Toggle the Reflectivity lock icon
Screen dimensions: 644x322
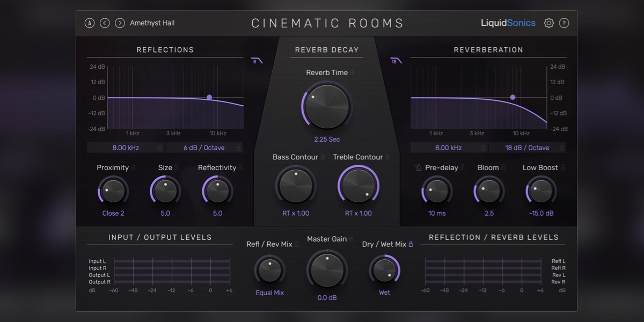pos(240,167)
